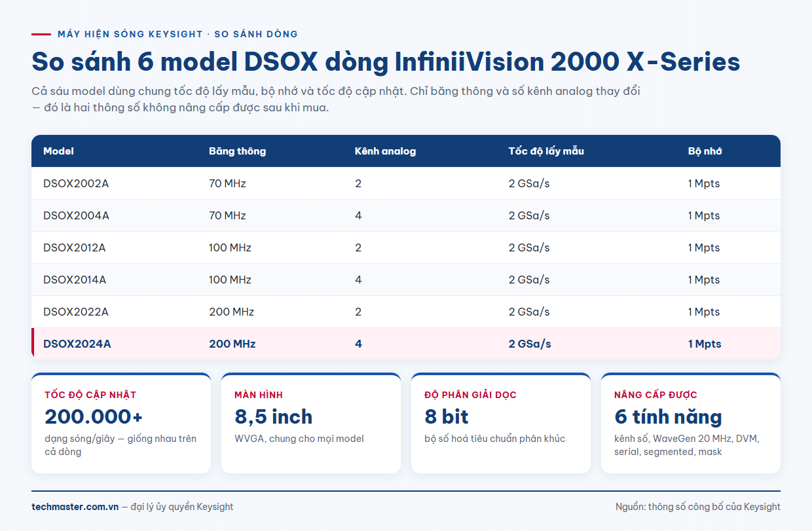812x531 pixels.
Task: Click 200 MHz in the DSOX2024A row
Action: [232, 344]
